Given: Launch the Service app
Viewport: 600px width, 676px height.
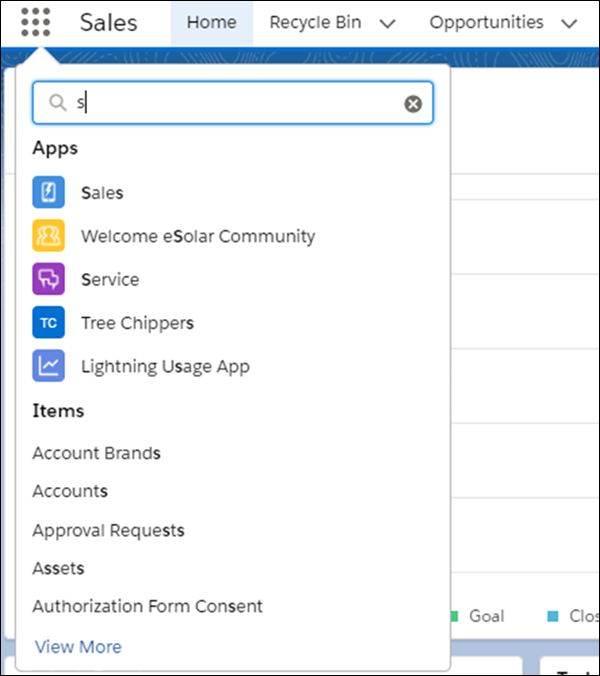Looking at the screenshot, I should pos(110,279).
